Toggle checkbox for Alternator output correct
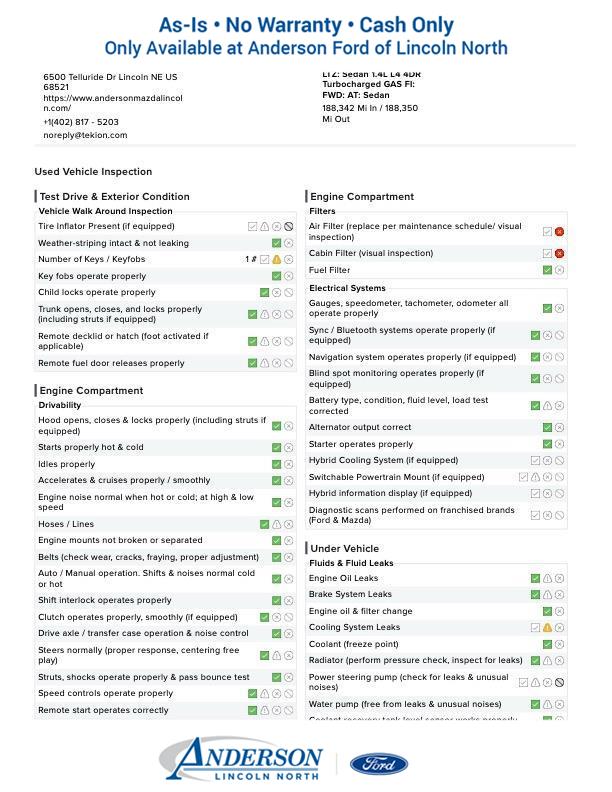This screenshot has width=612, height=792. click(547, 428)
